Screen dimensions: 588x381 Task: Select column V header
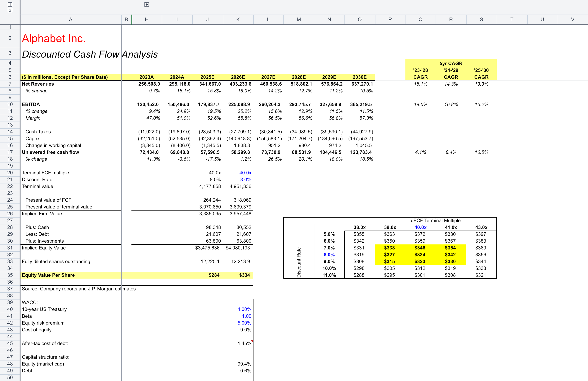(573, 20)
